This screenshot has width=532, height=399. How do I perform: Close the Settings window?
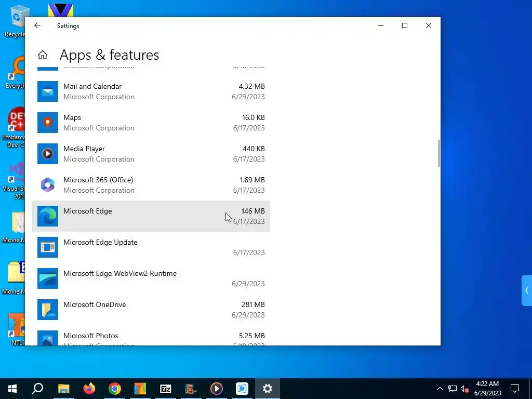pyautogui.click(x=429, y=25)
